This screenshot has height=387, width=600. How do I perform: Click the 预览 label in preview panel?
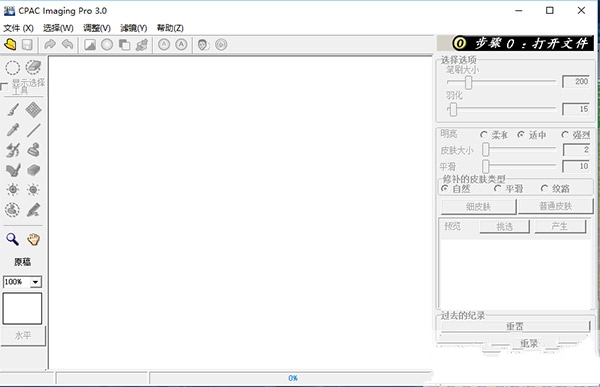[453, 226]
